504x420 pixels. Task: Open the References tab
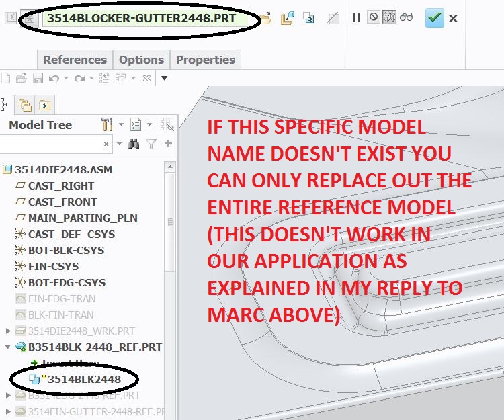click(x=75, y=60)
